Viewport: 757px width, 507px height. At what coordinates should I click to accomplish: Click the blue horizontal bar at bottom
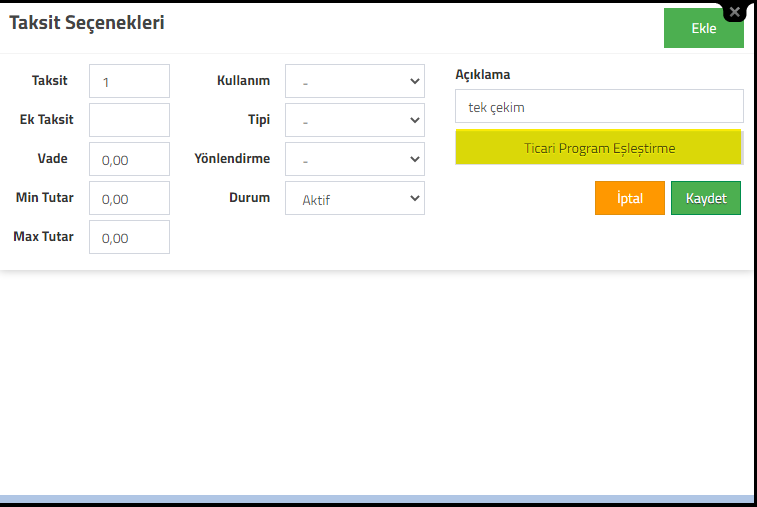377,499
